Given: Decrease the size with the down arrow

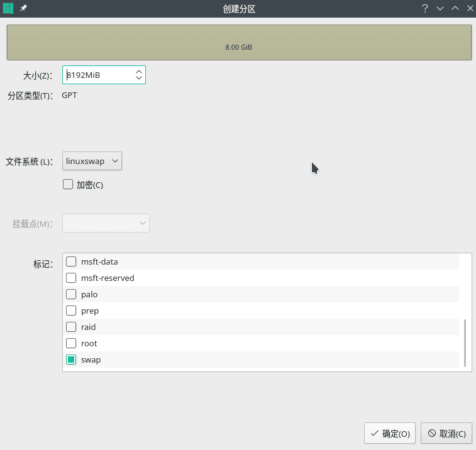Looking at the screenshot, I should point(139,79).
